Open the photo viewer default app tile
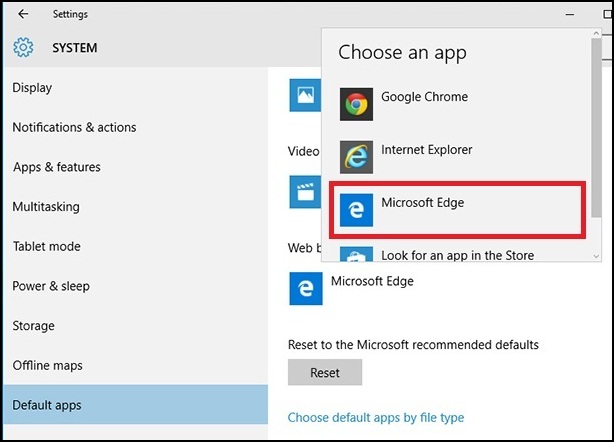Screen dimensions: 614x442 pos(305,95)
